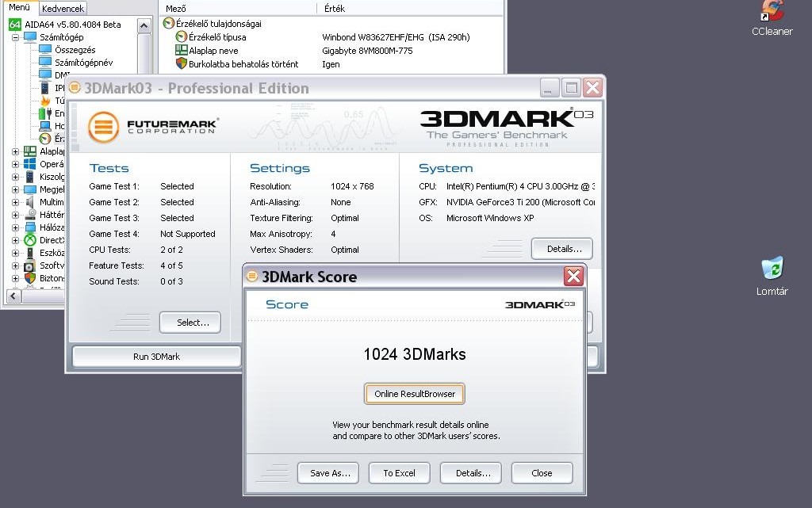Click the Multimédia speaker icon in tree
The height and width of the screenshot is (508, 812).
pos(30,202)
